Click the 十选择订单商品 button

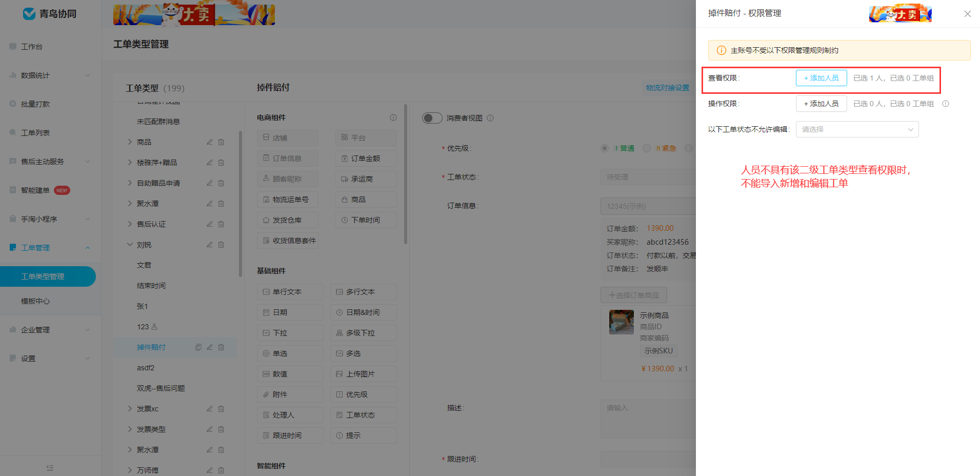[x=634, y=295]
